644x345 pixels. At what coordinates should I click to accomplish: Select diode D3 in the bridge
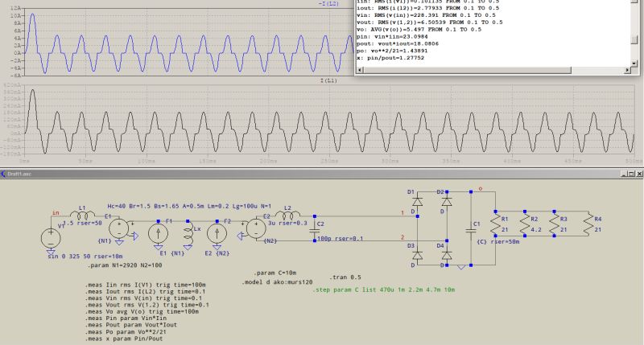pos(417,255)
